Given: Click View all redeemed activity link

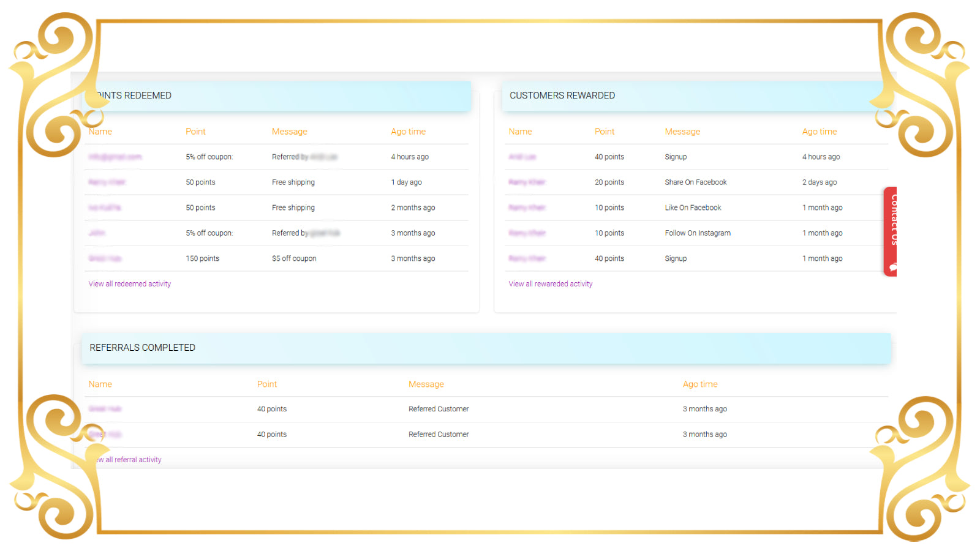Looking at the screenshot, I should [x=129, y=283].
